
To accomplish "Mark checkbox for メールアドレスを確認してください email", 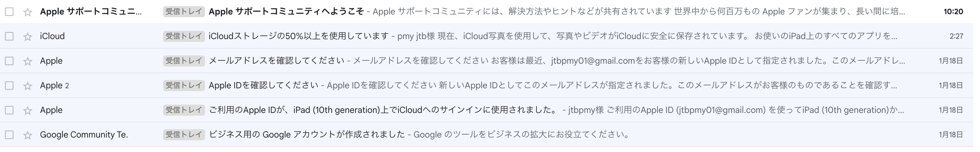I will pyautogui.click(x=9, y=61).
